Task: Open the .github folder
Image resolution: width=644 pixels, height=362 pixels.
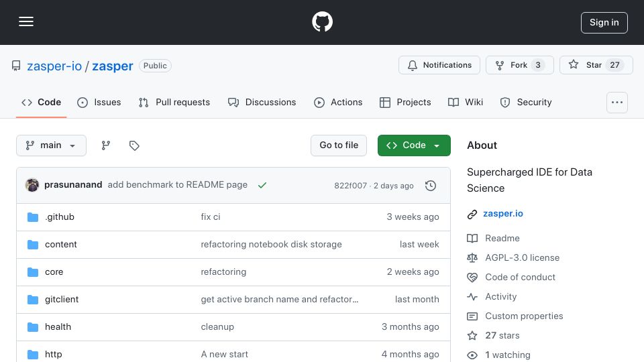Action: 60,217
